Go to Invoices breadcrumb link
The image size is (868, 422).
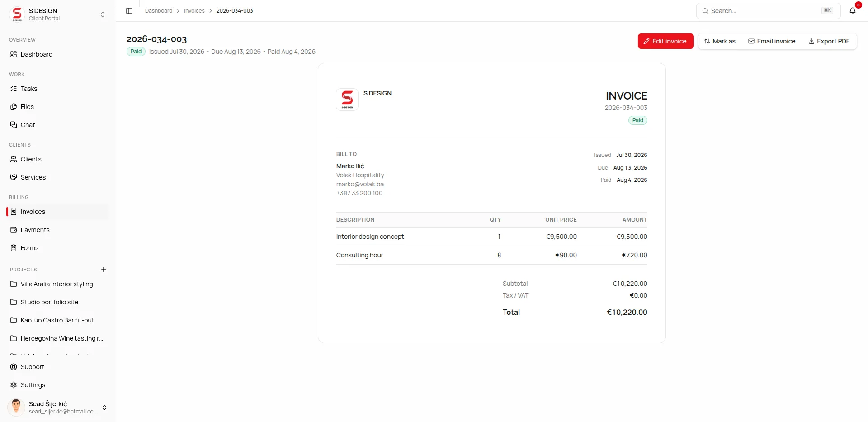pyautogui.click(x=194, y=11)
